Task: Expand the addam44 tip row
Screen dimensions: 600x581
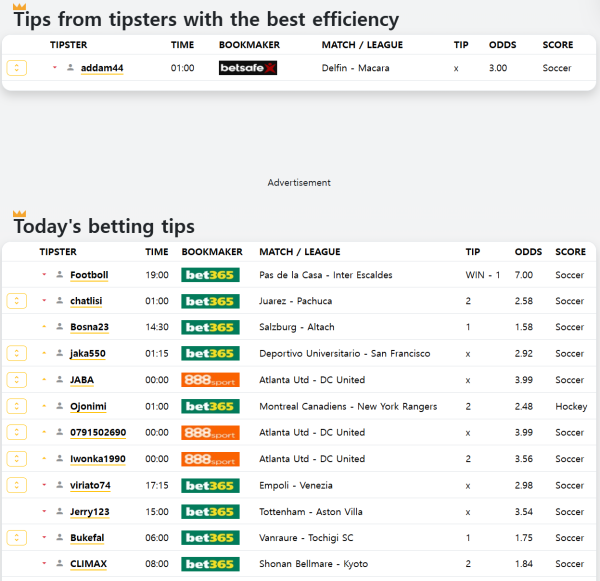Action: (x=16, y=68)
